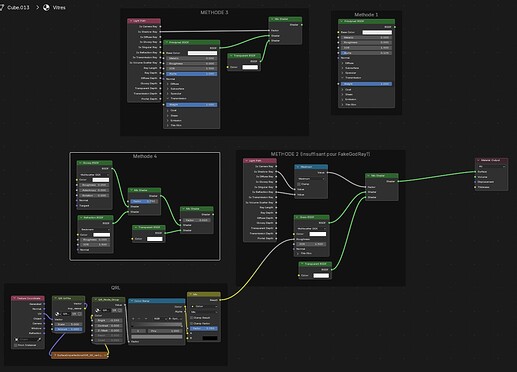Click IOR field on Glass BSDF node
This screenshot has height=372, width=517.
click(311, 244)
